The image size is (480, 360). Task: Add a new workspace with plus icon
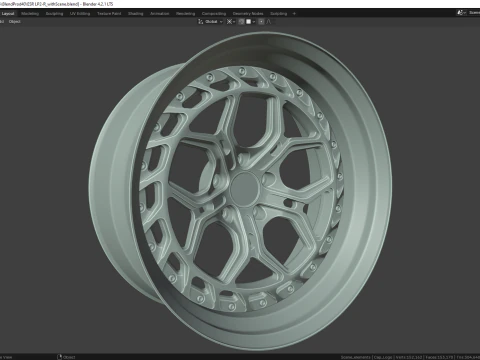click(294, 14)
